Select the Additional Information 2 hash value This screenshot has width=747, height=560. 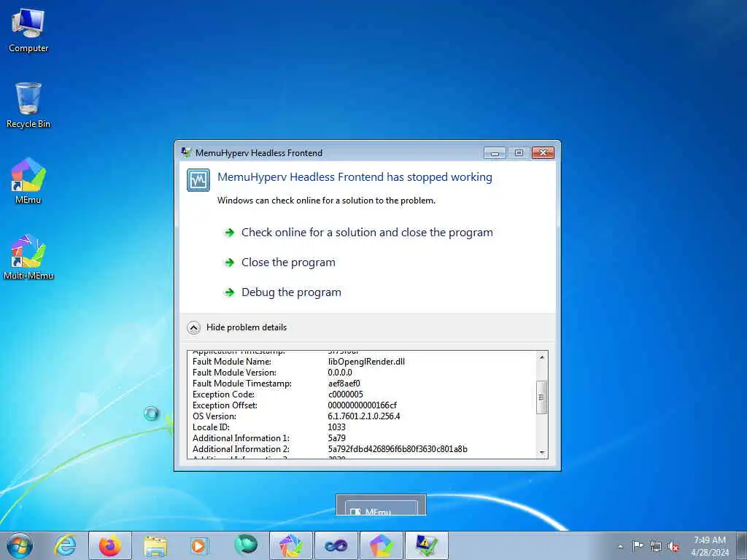pyautogui.click(x=398, y=449)
